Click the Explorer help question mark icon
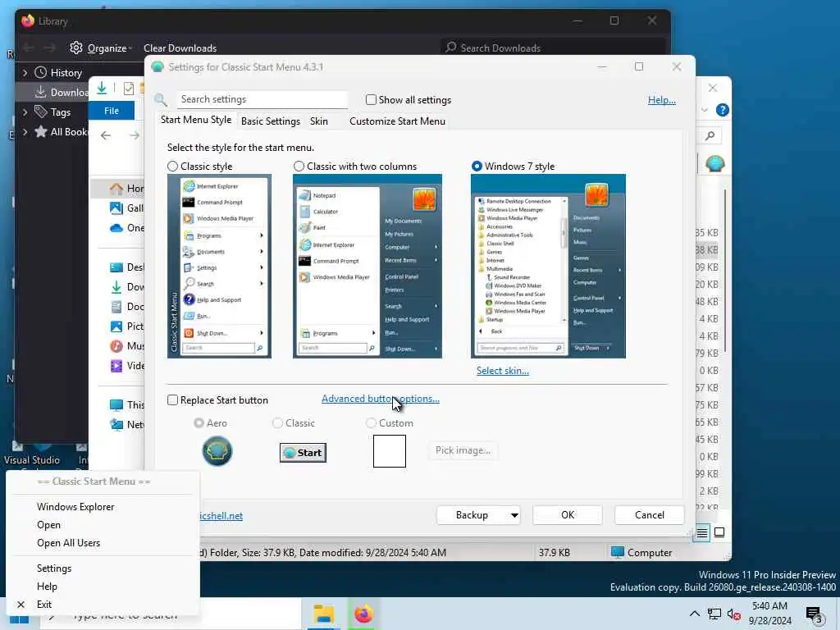 [x=722, y=111]
